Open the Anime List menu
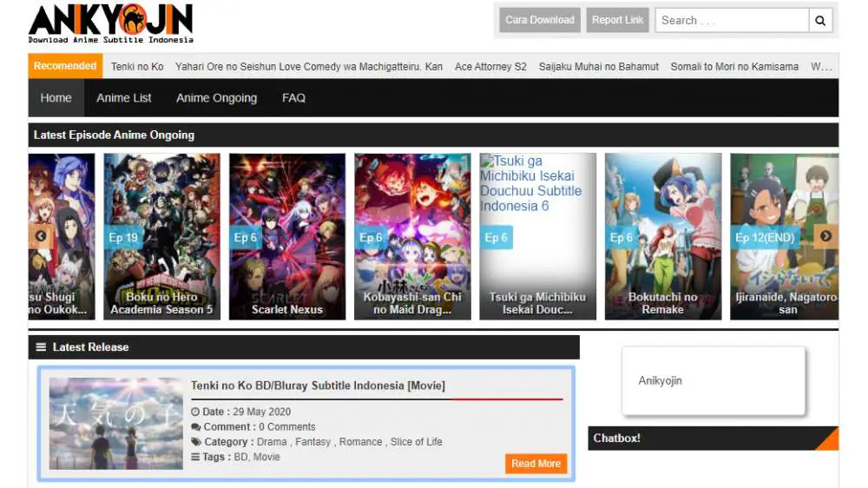 coord(123,98)
